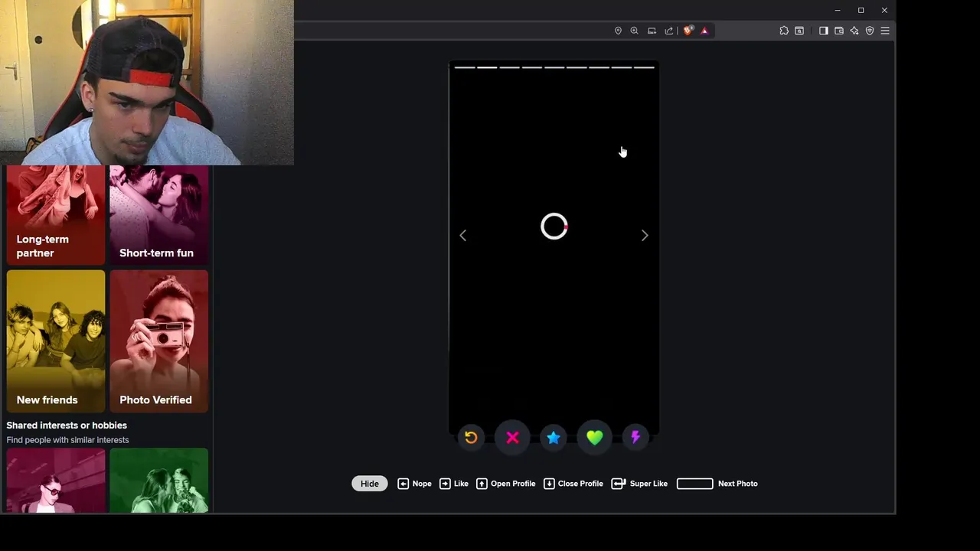Click the yellow Rewind button
The height and width of the screenshot is (551, 980).
pos(471,438)
